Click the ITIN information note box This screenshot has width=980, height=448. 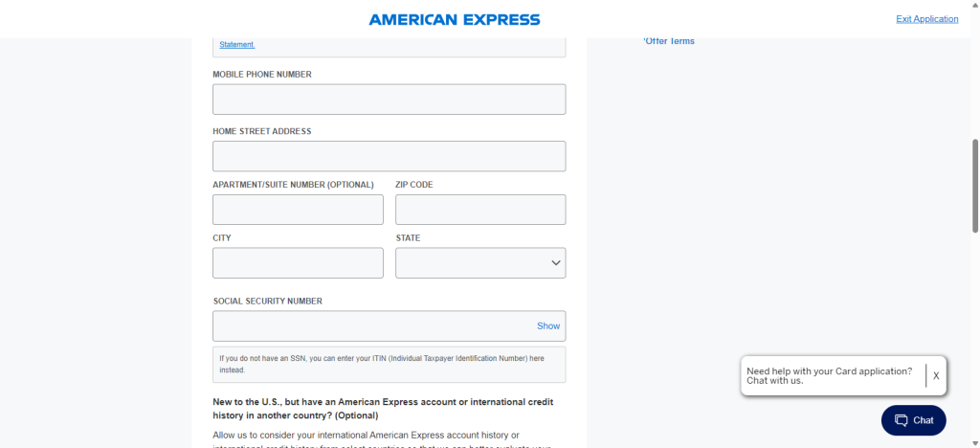pos(389,365)
